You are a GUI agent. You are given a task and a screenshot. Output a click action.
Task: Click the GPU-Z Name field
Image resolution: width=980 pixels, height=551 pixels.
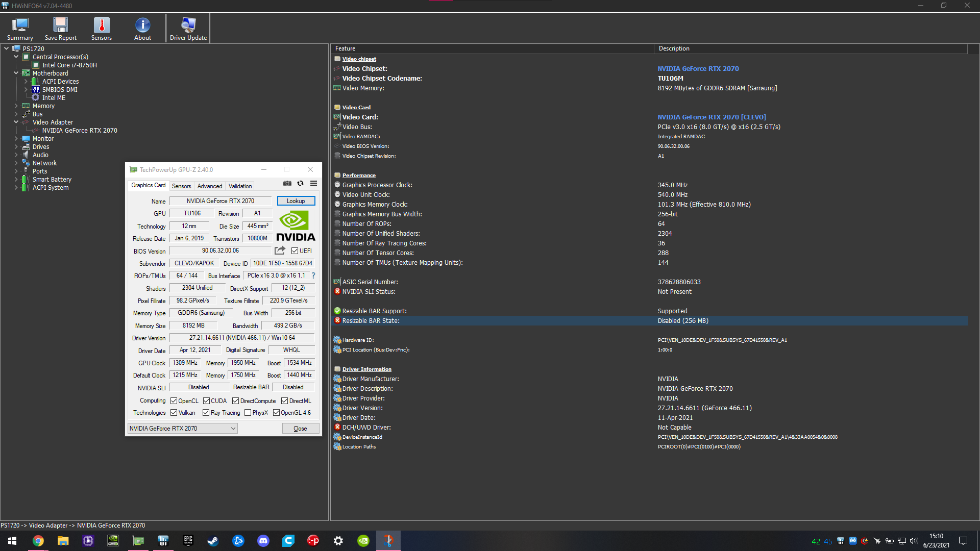pos(220,201)
